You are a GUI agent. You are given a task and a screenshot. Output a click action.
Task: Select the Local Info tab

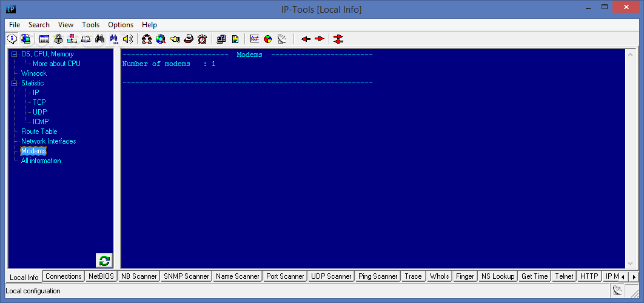[x=24, y=277]
